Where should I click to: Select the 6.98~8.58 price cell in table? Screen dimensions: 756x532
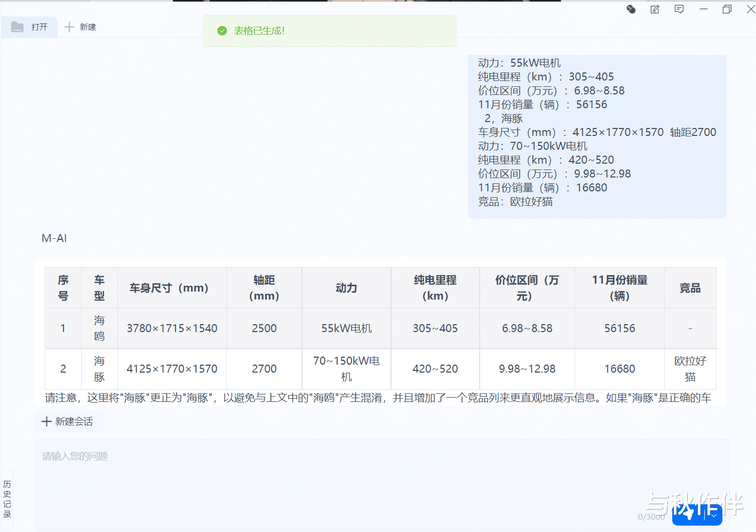tap(527, 328)
